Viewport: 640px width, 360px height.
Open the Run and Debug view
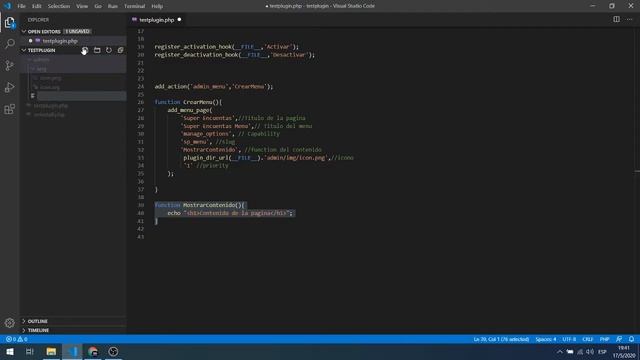point(9,87)
